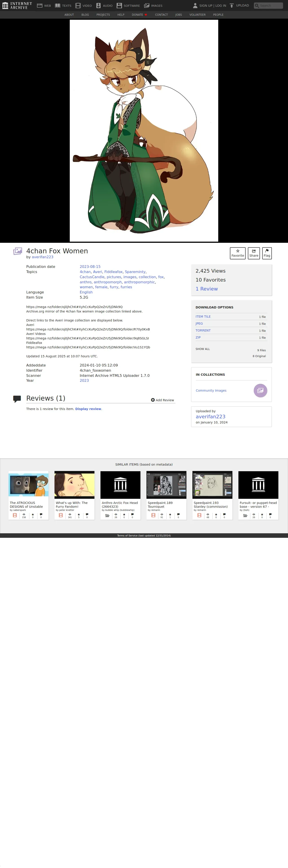Click the 2,425 Views stat text
The image size is (288, 868).
210,271
